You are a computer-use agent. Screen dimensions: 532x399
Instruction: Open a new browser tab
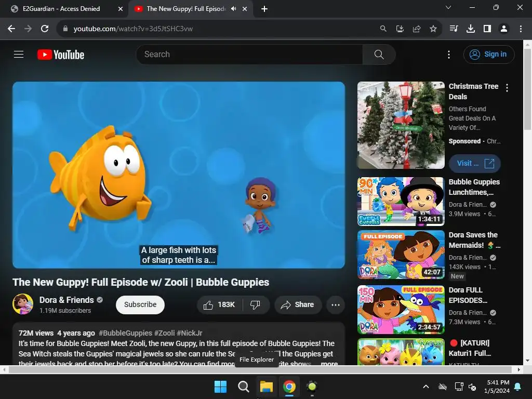[x=264, y=9]
